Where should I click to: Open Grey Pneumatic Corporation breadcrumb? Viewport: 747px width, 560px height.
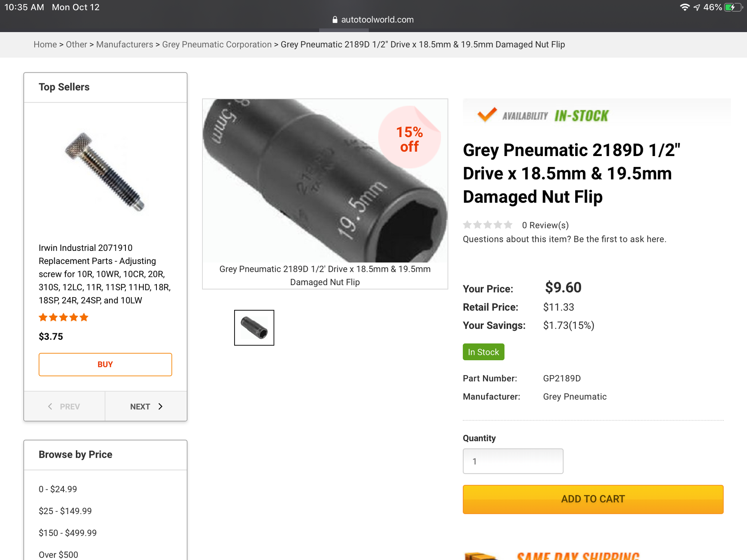coord(217,44)
